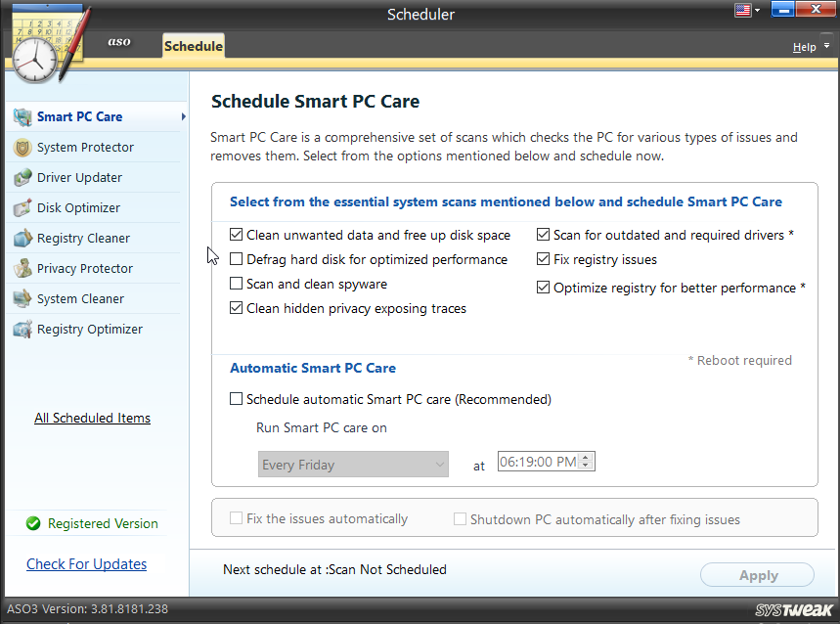Click the System Cleaner sidebar icon
This screenshot has width=840, height=624.
[x=22, y=298]
